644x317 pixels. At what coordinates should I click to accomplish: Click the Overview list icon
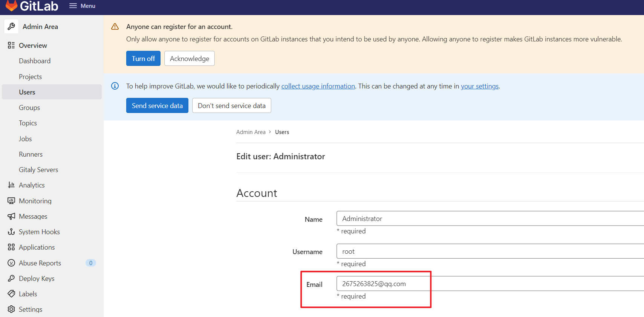[x=11, y=45]
